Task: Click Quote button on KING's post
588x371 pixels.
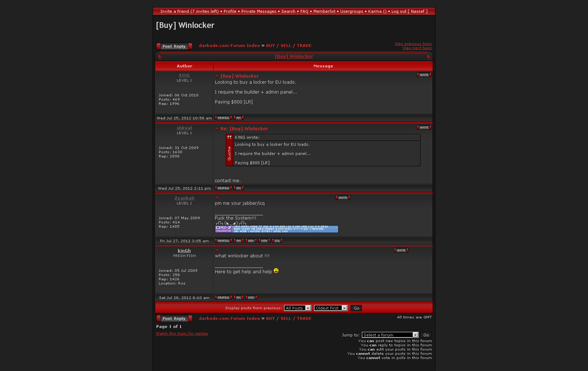Action: click(424, 75)
